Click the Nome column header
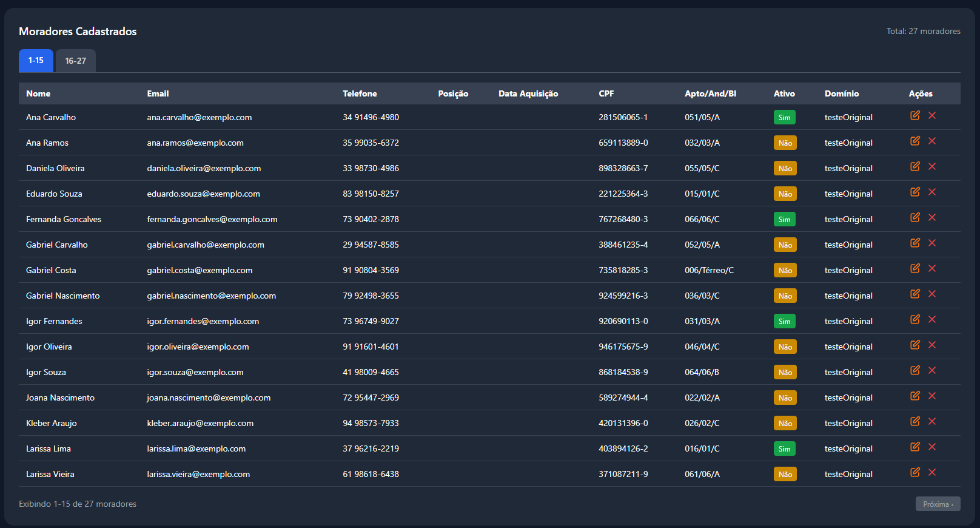The height and width of the screenshot is (528, 980). coord(38,93)
